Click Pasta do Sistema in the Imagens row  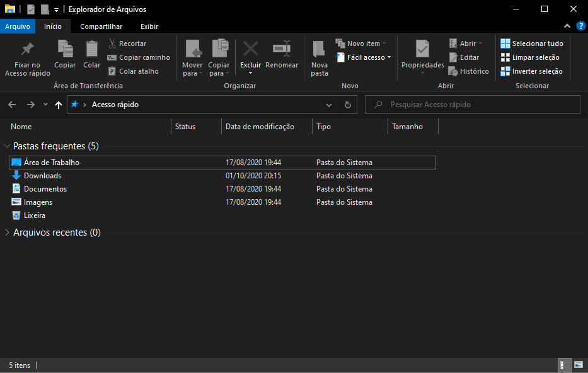[344, 202]
